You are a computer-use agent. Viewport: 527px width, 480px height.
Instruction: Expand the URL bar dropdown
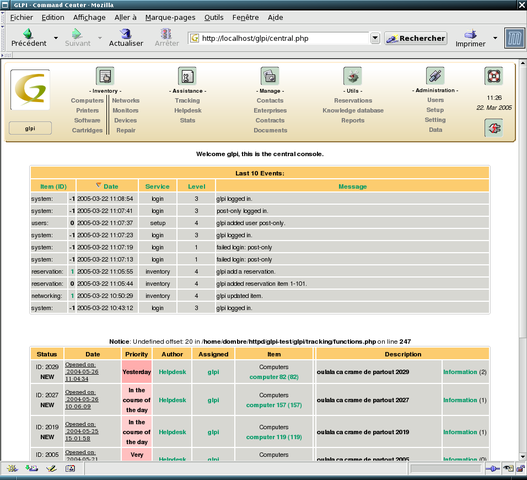click(375, 38)
